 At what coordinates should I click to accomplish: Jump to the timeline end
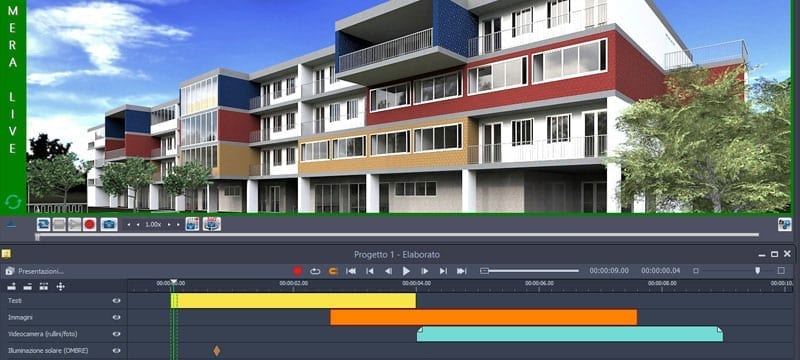click(x=461, y=271)
